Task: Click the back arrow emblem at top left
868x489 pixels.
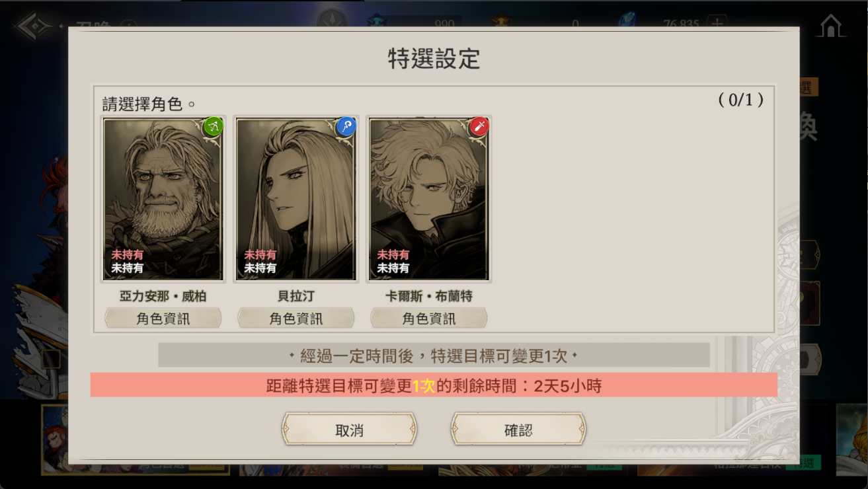Action: coord(31,26)
